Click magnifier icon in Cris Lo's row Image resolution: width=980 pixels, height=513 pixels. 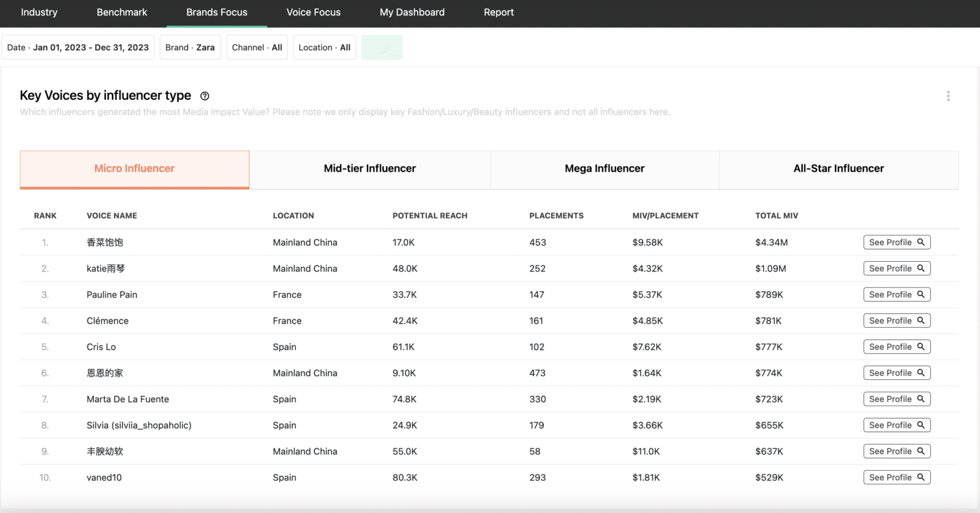(921, 346)
